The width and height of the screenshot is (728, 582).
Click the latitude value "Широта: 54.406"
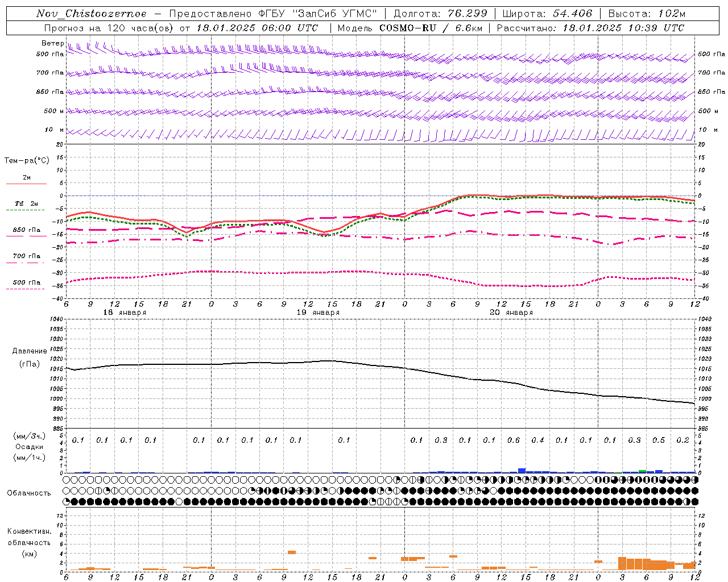pyautogui.click(x=547, y=14)
